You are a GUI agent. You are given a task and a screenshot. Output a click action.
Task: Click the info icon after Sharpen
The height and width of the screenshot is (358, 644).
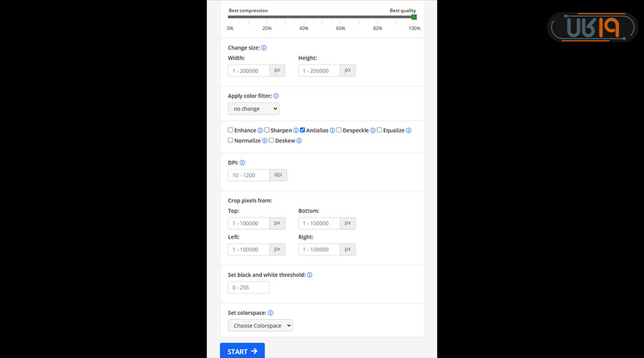(296, 130)
